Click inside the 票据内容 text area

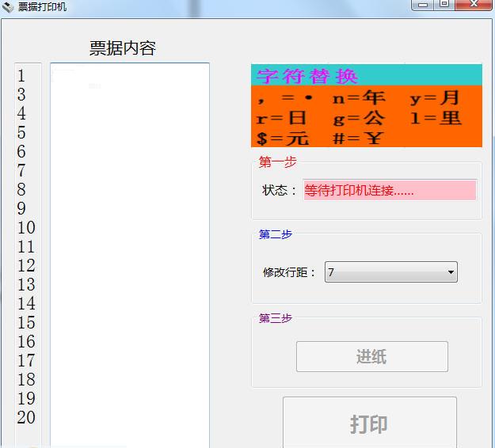coord(130,255)
